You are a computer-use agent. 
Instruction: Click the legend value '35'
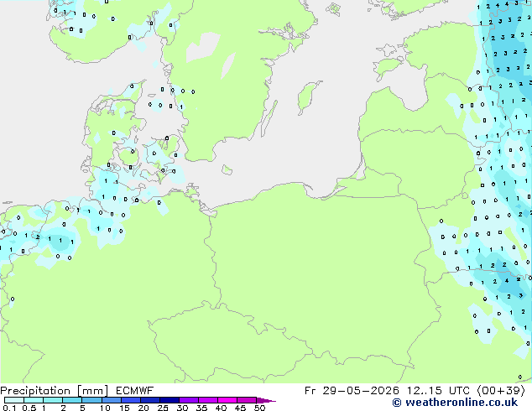[201, 408]
